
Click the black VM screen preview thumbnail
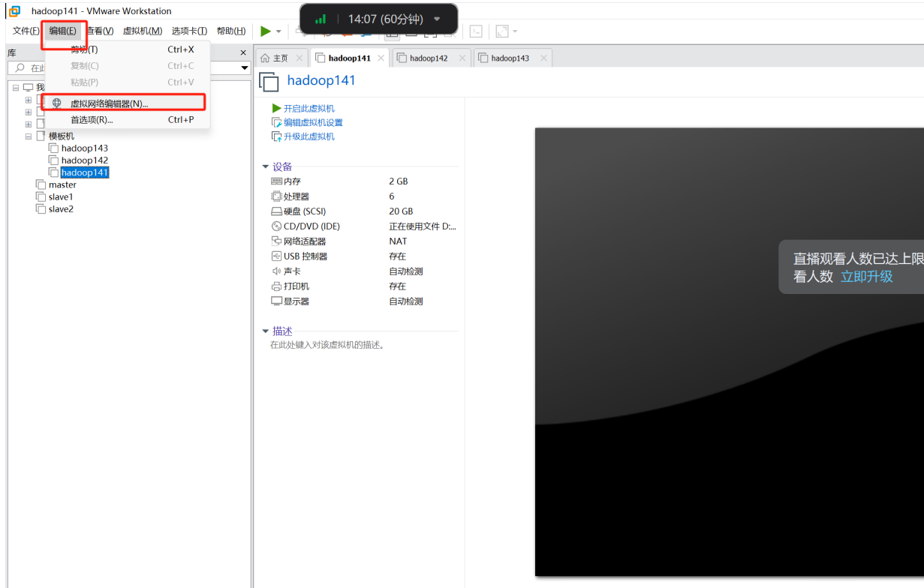(x=729, y=352)
